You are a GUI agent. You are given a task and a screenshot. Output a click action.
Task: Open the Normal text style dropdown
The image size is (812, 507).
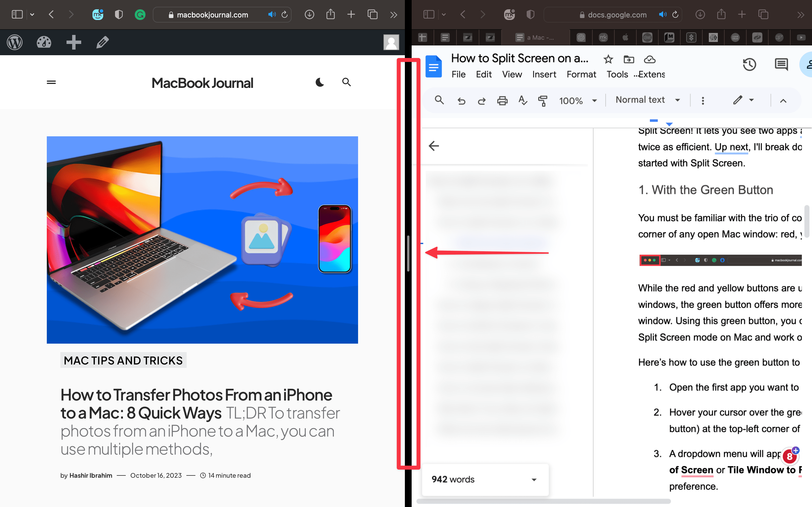tap(647, 100)
